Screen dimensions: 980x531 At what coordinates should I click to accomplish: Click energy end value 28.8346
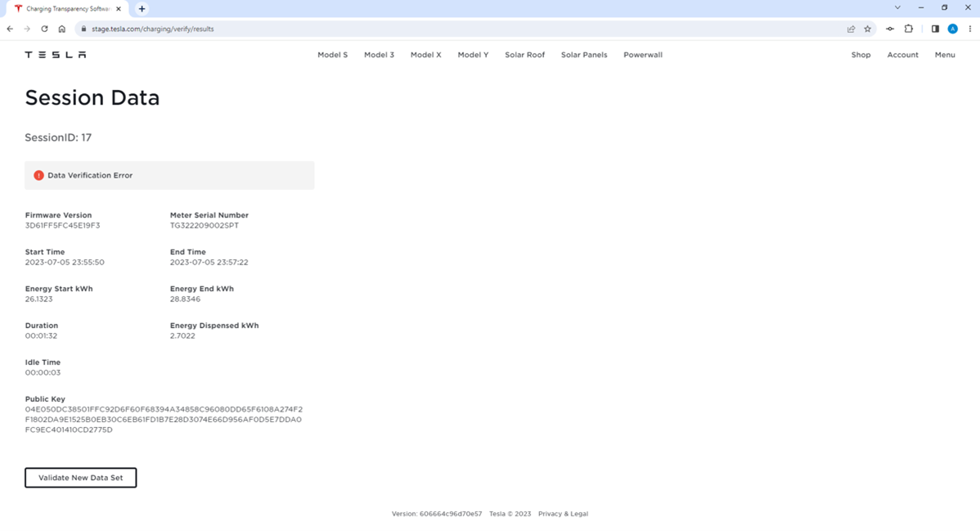pos(185,299)
